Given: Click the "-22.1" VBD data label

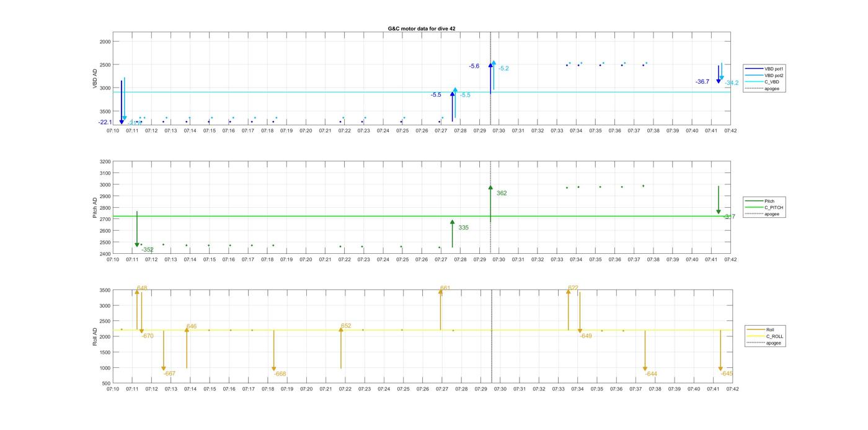Looking at the screenshot, I should pos(105,122).
